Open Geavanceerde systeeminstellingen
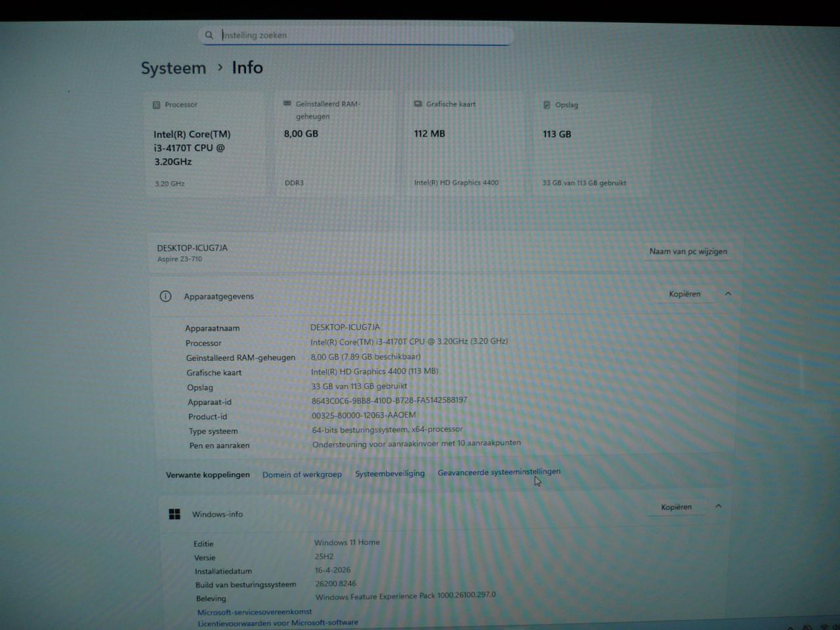 pos(499,472)
